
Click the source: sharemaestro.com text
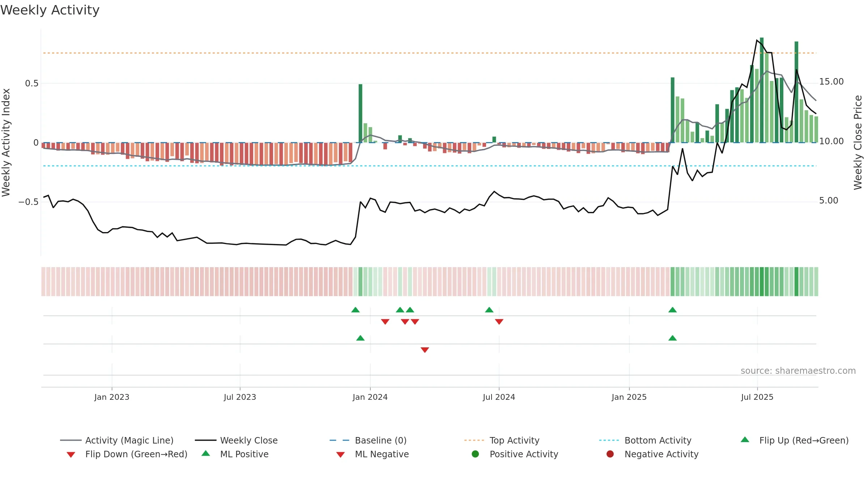tap(798, 371)
